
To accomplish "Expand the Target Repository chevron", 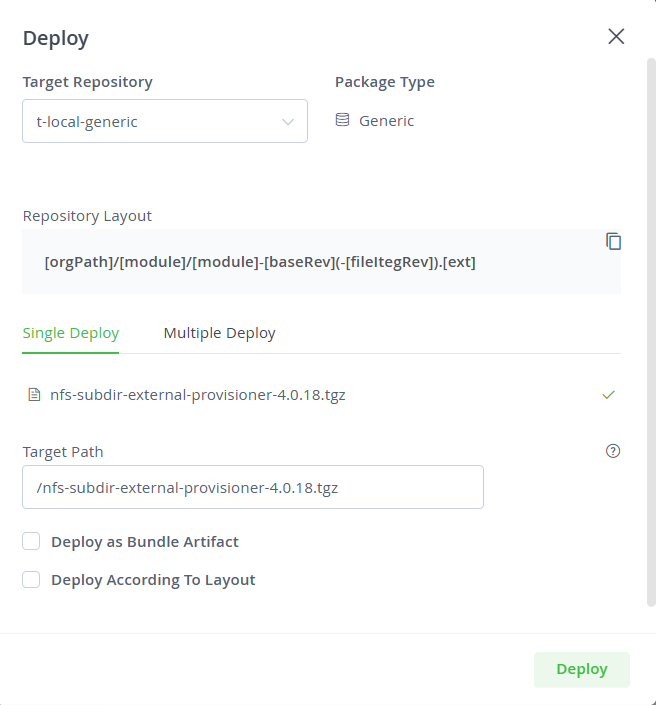I will (x=288, y=122).
